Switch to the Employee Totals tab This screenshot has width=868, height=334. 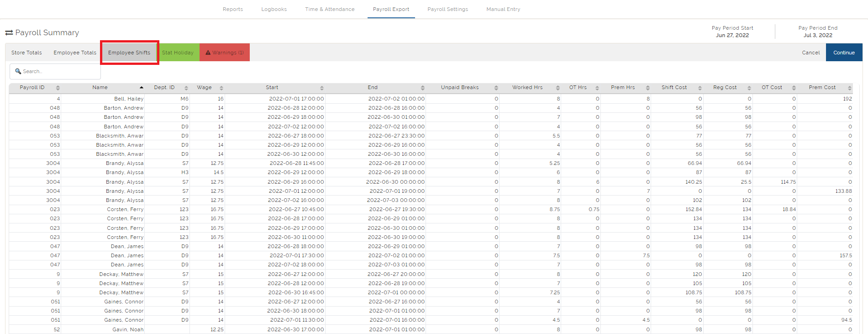tap(75, 53)
